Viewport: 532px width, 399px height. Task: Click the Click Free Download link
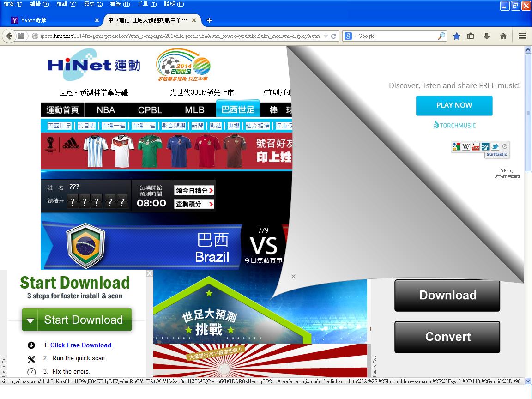pos(81,345)
